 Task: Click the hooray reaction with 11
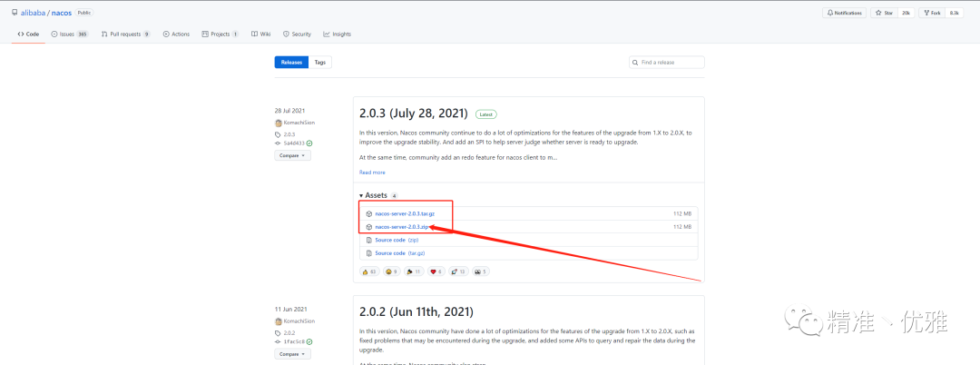(414, 271)
